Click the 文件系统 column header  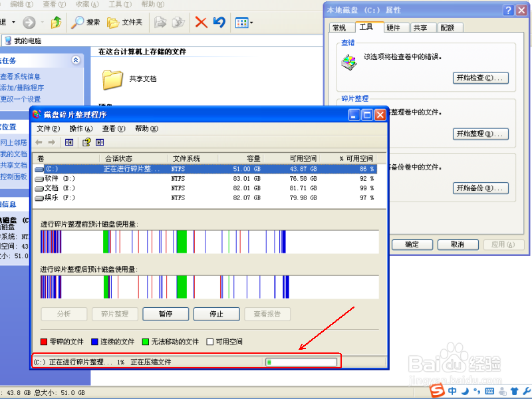[x=193, y=158]
